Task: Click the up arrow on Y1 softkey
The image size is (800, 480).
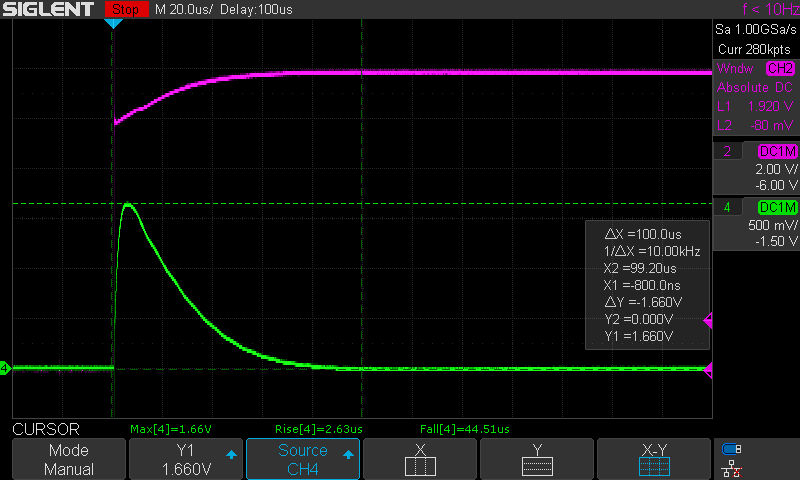Action: point(231,454)
